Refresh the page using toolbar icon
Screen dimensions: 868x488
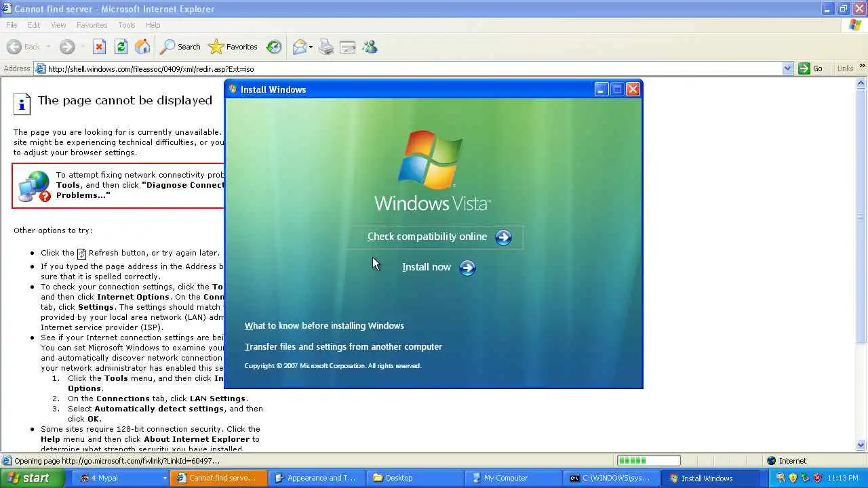[x=121, y=47]
